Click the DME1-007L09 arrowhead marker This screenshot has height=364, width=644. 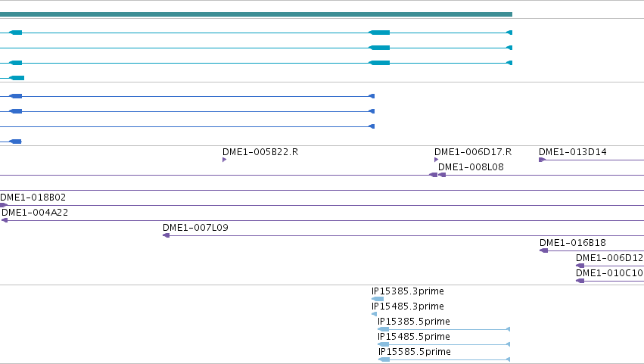[166, 235]
